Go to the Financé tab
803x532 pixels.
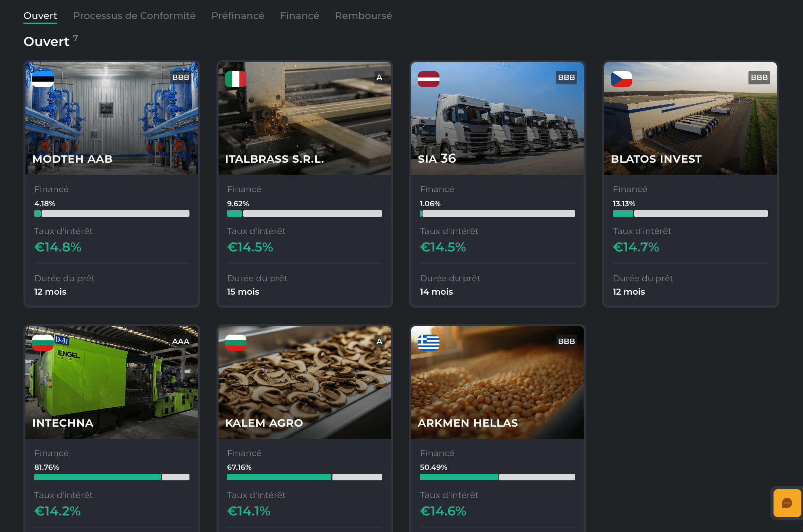coord(300,16)
